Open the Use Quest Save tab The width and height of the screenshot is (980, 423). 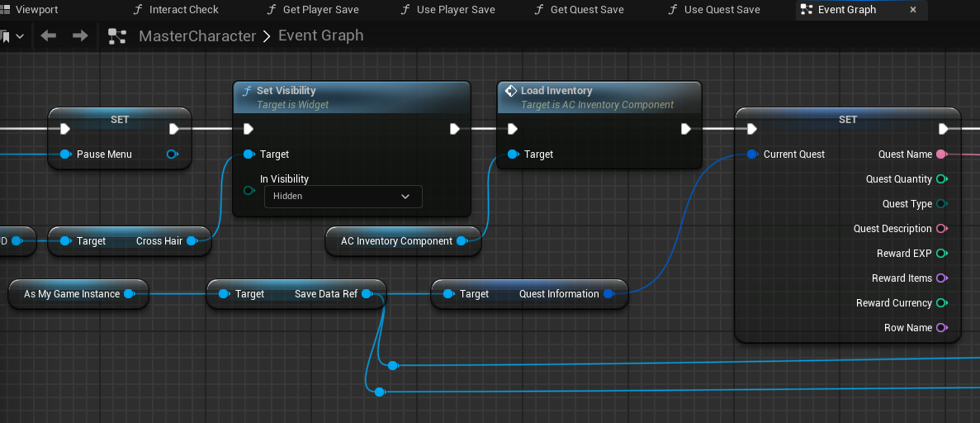click(x=714, y=9)
